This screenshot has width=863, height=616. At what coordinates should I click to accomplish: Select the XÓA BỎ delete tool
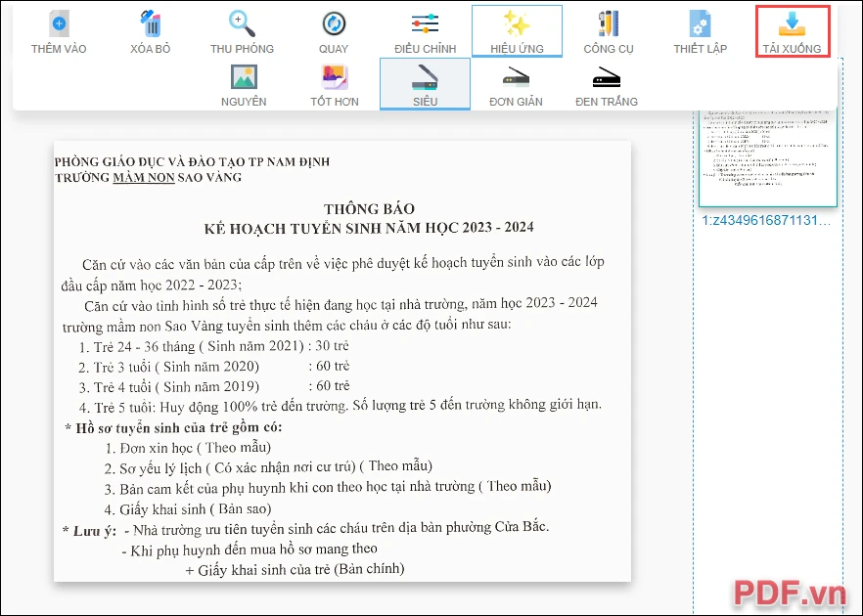(151, 31)
